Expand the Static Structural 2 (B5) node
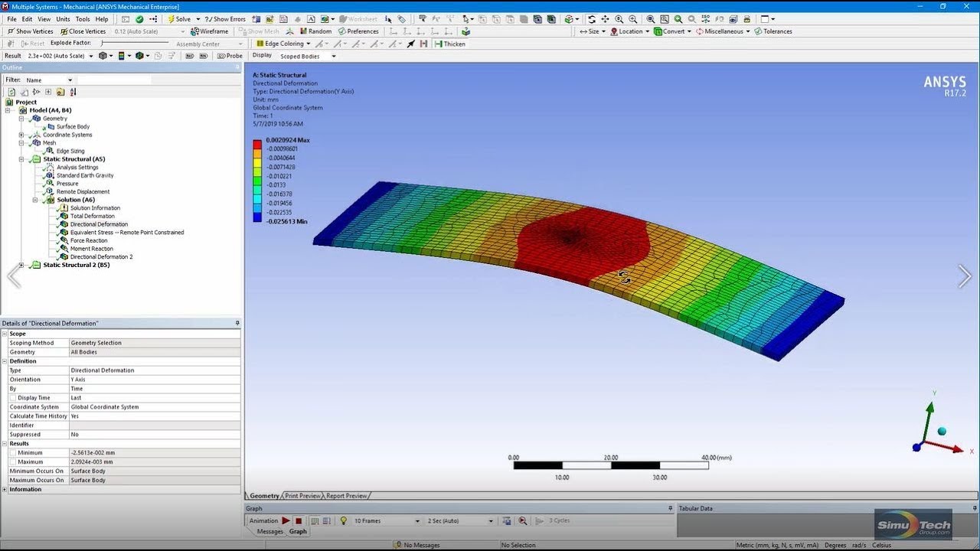Image resolution: width=980 pixels, height=551 pixels. (x=21, y=265)
